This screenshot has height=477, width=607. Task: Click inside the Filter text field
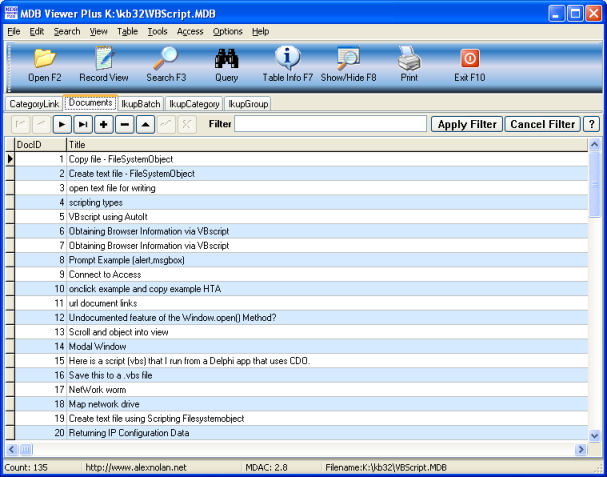(x=330, y=124)
